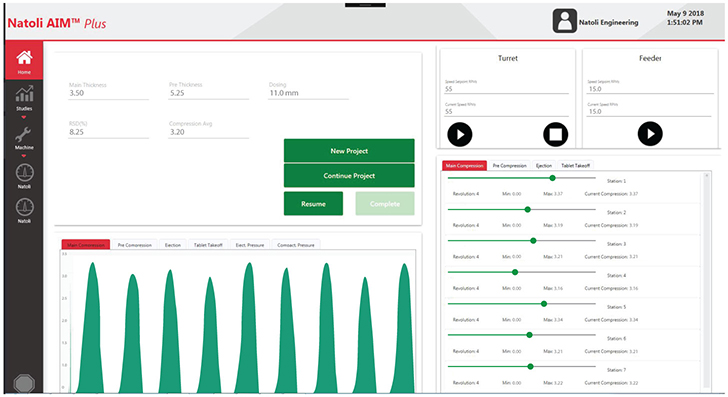Screen dimensions: 728x397
Task: Select station panel Ejection tab
Action: [544, 165]
